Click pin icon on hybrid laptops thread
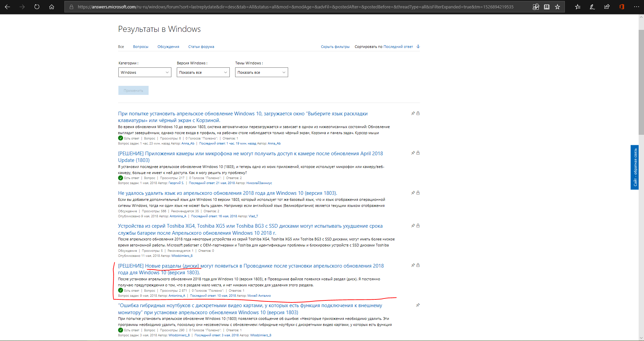This screenshot has width=644, height=341. click(x=418, y=305)
